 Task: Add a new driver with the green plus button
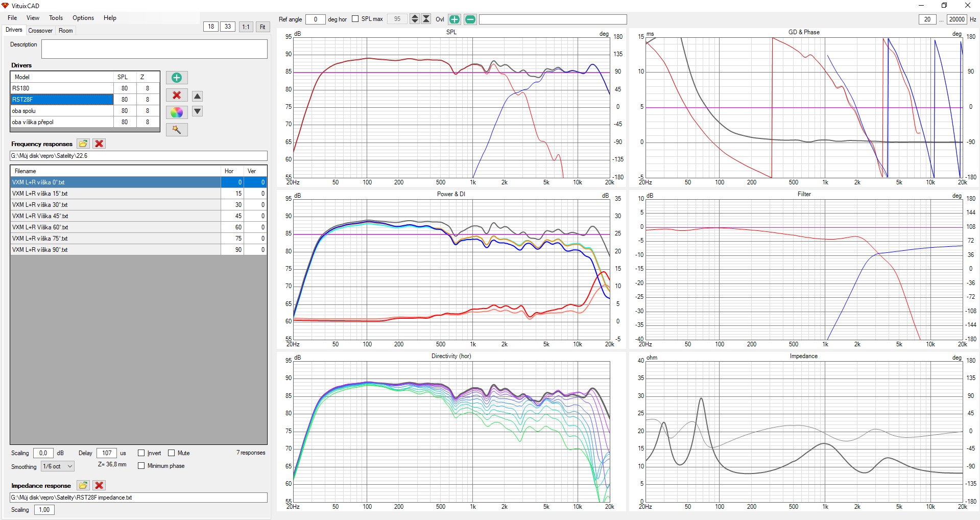[177, 78]
